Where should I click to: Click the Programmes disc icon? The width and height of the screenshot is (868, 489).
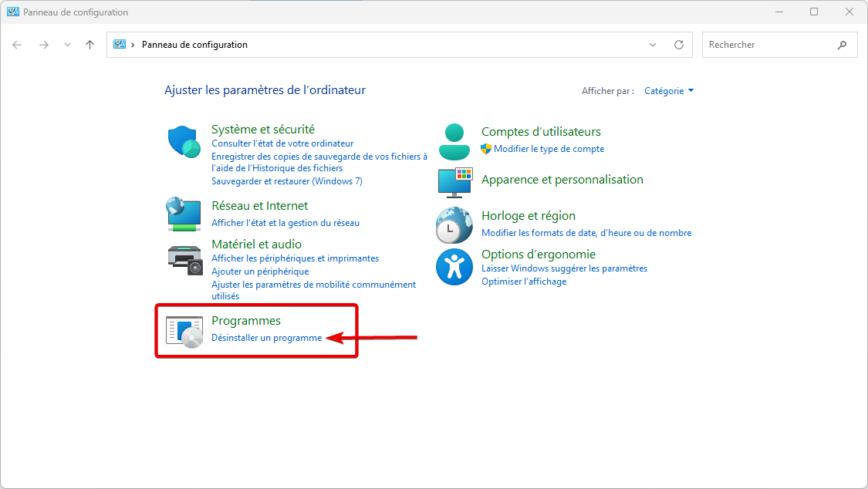[184, 332]
